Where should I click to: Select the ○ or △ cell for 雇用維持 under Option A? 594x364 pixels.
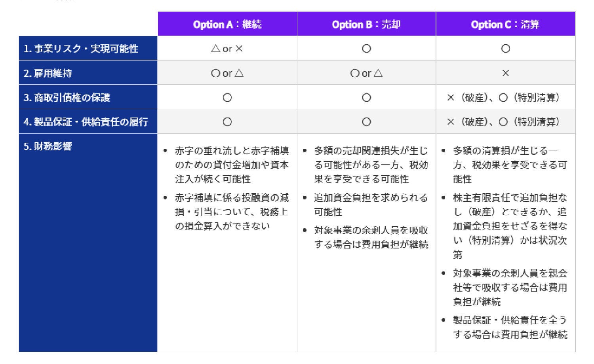coord(227,73)
